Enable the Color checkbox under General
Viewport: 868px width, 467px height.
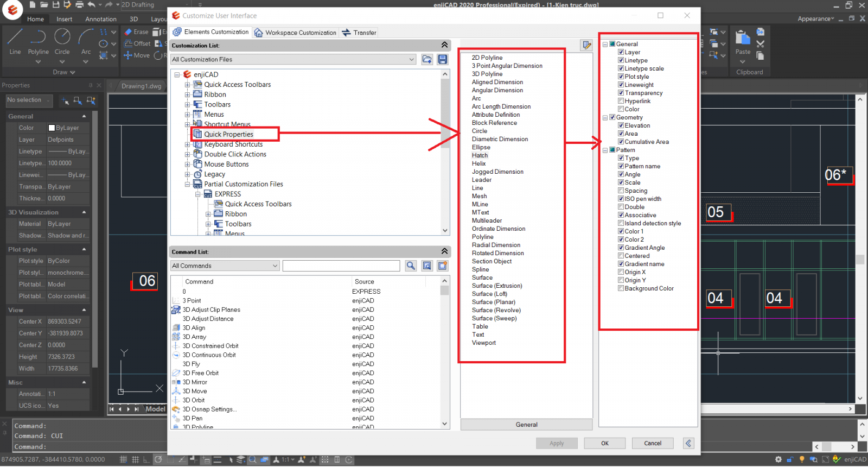click(x=621, y=109)
